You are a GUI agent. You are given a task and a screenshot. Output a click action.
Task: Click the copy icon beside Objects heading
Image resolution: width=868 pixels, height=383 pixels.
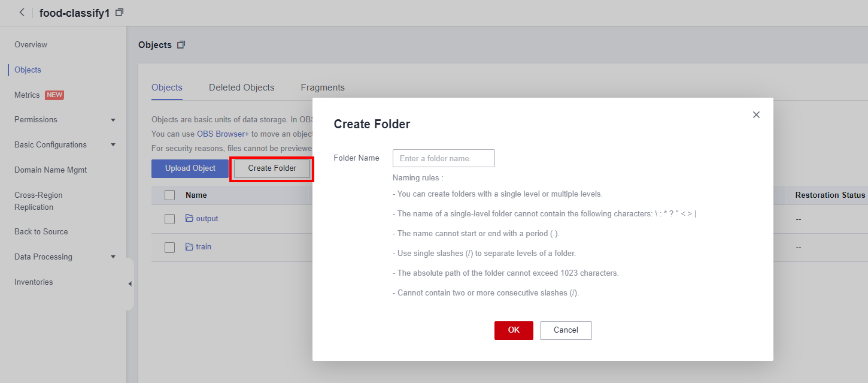[181, 45]
